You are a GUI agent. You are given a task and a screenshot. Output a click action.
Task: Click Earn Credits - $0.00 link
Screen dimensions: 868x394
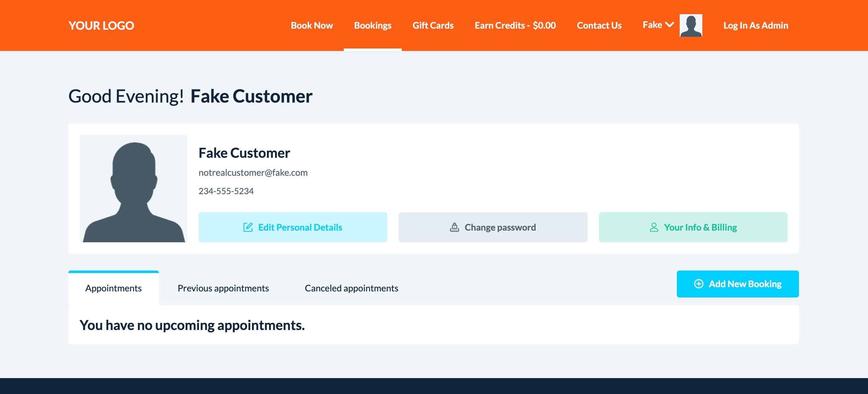(x=515, y=25)
